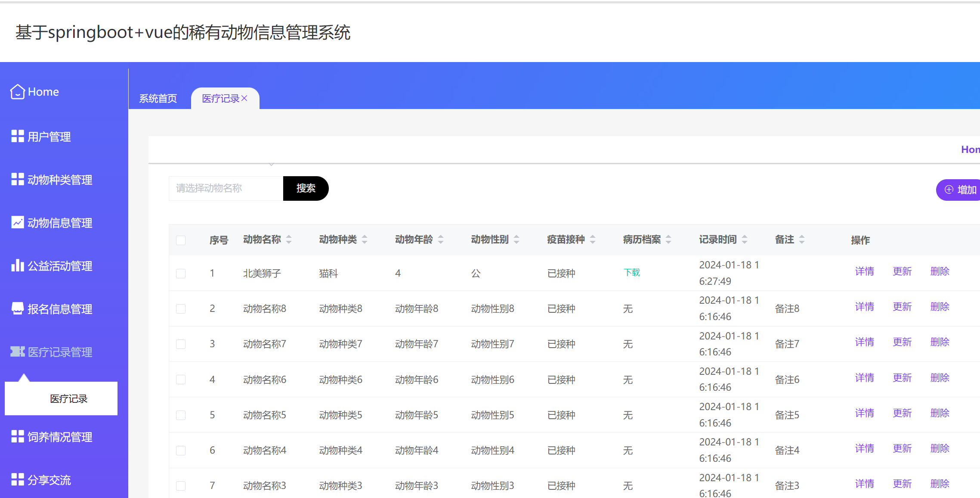Toggle the select-all checkbox in table header
This screenshot has width=980, height=498.
(x=181, y=240)
